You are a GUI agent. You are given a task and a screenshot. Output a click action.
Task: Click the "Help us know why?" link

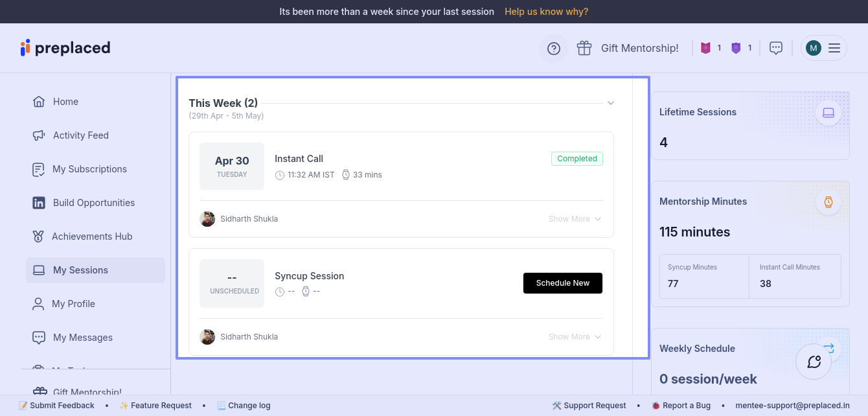tap(546, 12)
